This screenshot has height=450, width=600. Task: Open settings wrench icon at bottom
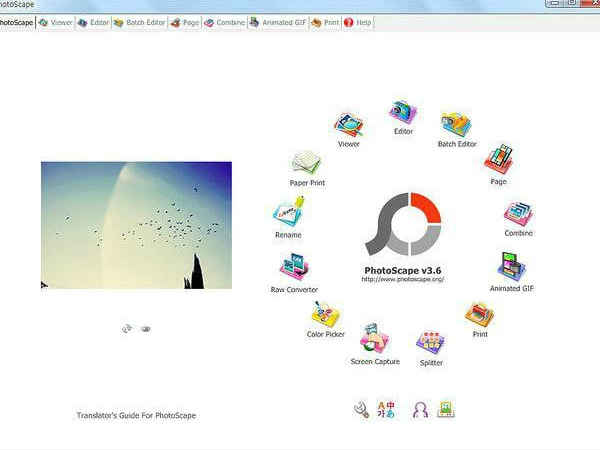[x=361, y=410]
